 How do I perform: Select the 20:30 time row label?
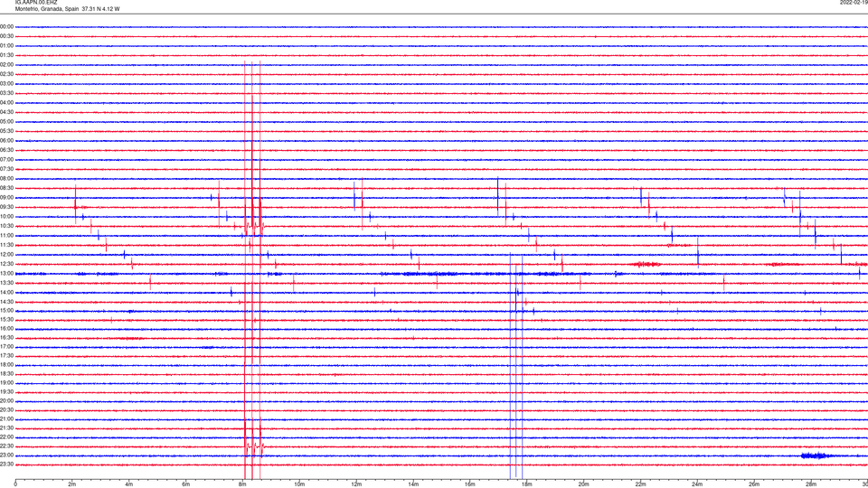click(x=6, y=410)
